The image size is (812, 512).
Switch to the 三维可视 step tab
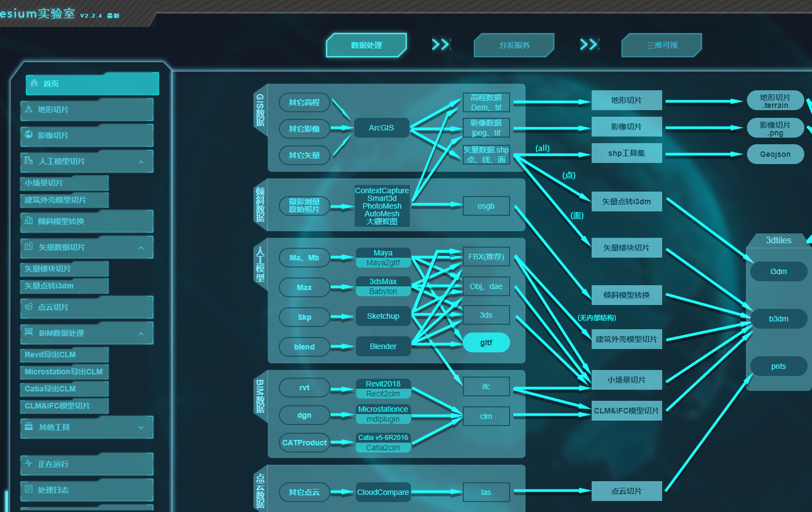(x=662, y=45)
